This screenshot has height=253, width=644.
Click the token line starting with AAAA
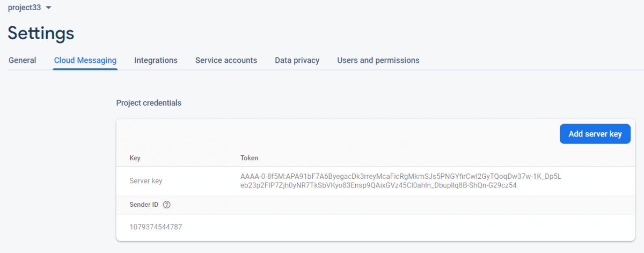coord(400,176)
